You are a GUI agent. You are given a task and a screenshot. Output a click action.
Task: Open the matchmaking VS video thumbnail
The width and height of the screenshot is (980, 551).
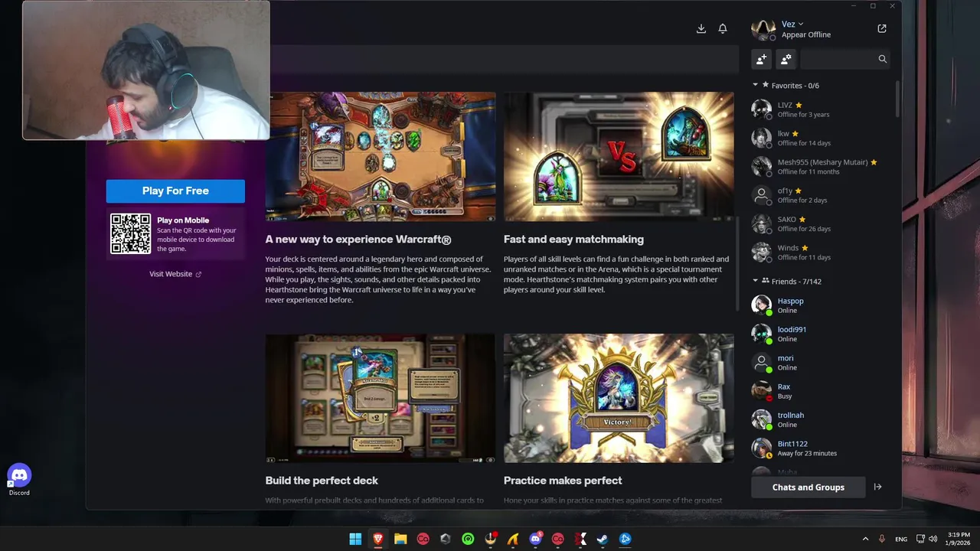(619, 156)
